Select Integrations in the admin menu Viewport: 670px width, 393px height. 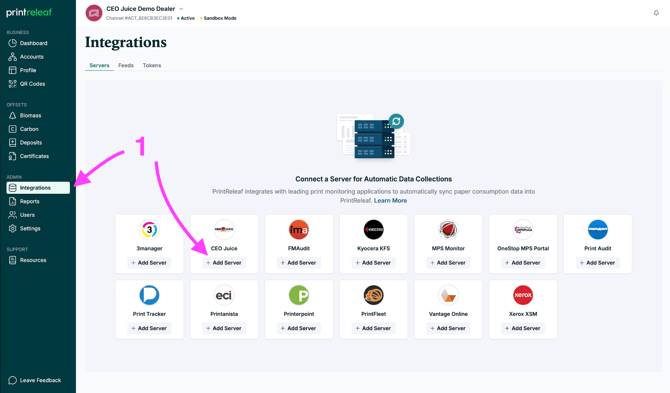pyautogui.click(x=38, y=188)
